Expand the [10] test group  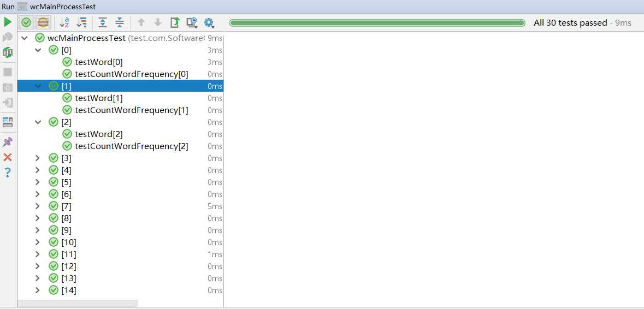click(38, 242)
